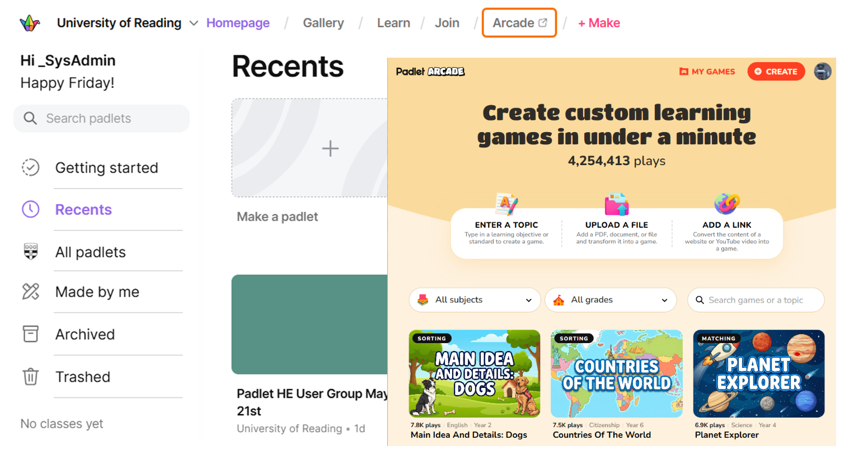Open MY GAMES in Padlet Arcade

pyautogui.click(x=707, y=71)
